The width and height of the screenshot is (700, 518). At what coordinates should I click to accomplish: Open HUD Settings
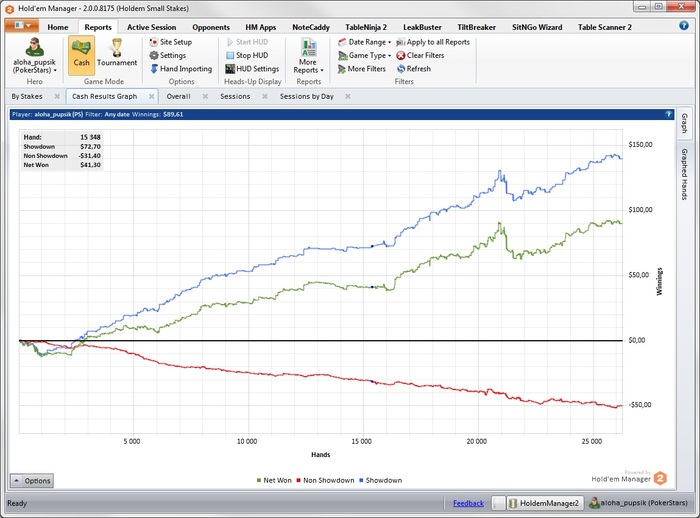coord(252,69)
